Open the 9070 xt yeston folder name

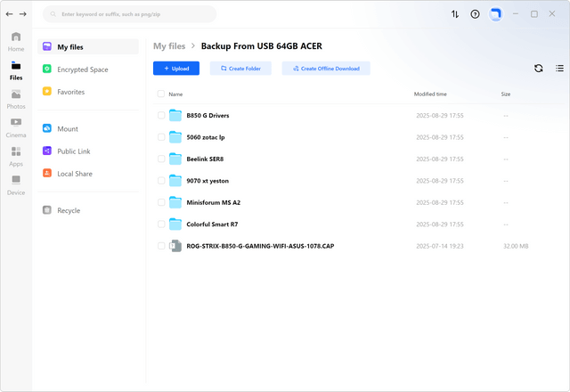pos(208,181)
